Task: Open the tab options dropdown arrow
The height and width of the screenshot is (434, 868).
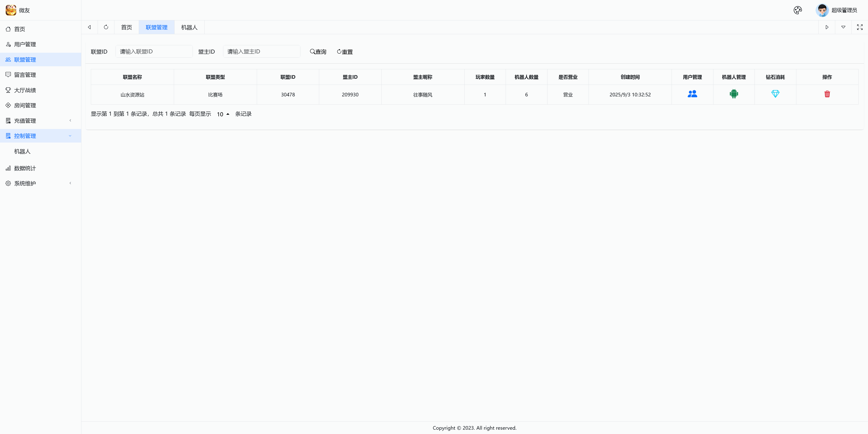Action: pos(843,27)
